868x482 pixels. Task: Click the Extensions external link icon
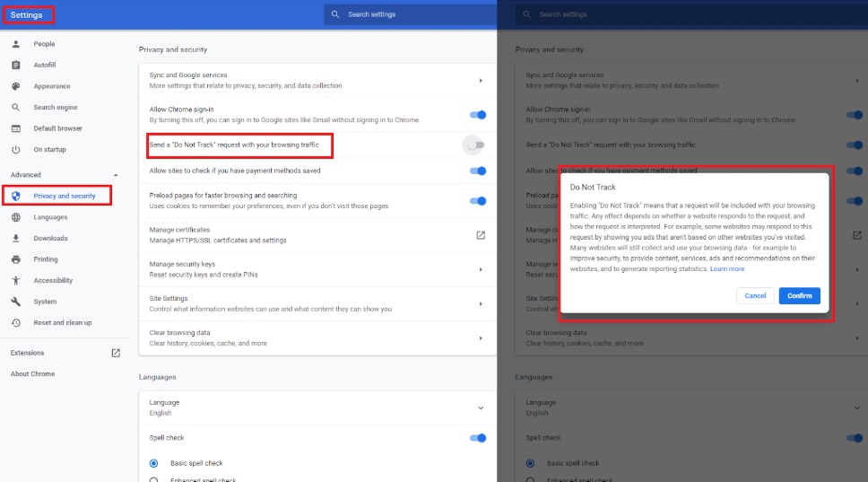(116, 353)
